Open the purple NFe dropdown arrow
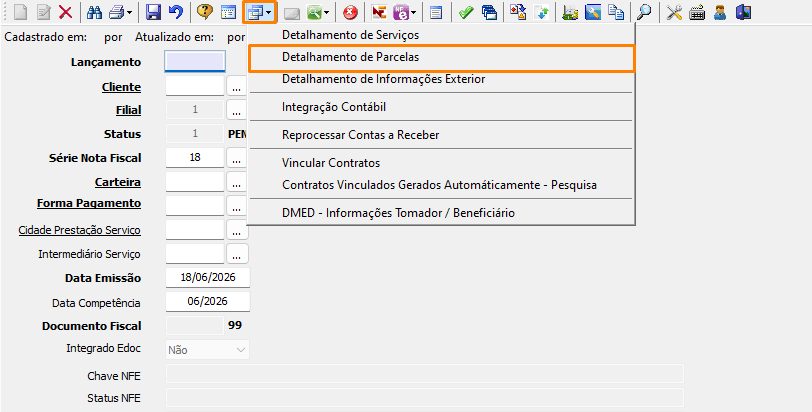 413,12
